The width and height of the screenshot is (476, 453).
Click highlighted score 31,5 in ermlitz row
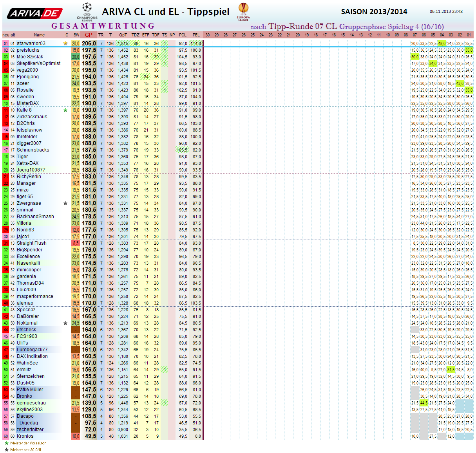point(451,370)
